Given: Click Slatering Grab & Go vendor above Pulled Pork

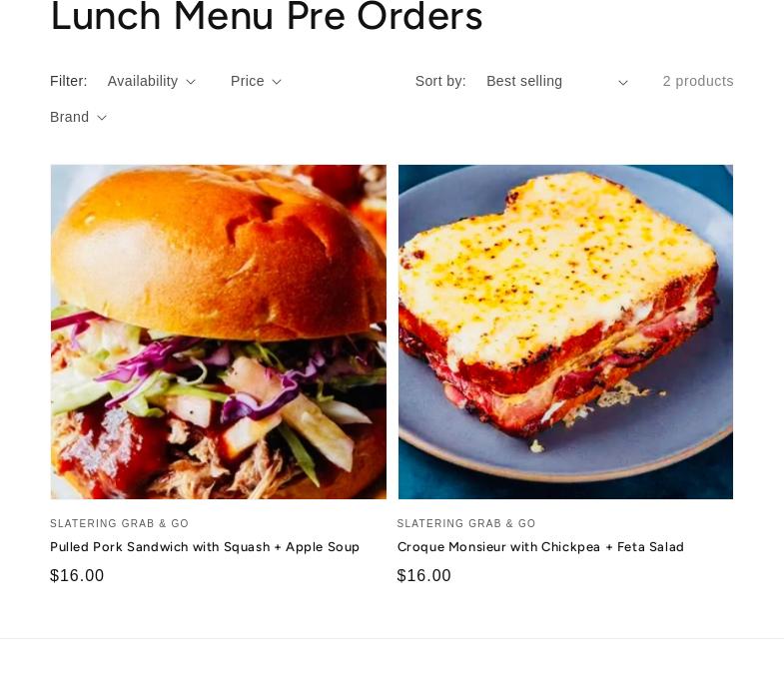Looking at the screenshot, I should [x=120, y=523].
